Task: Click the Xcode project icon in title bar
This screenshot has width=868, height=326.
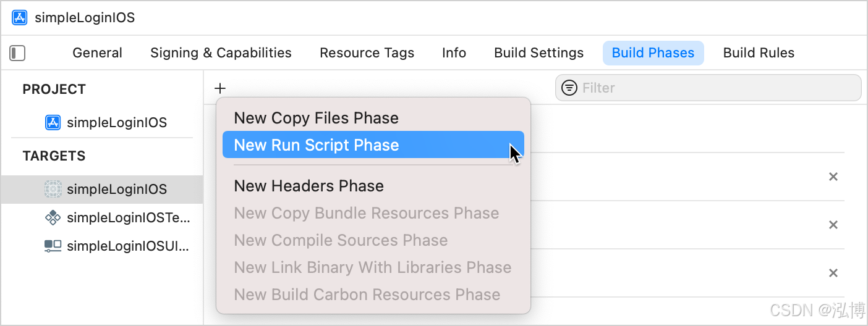Action: 20,17
